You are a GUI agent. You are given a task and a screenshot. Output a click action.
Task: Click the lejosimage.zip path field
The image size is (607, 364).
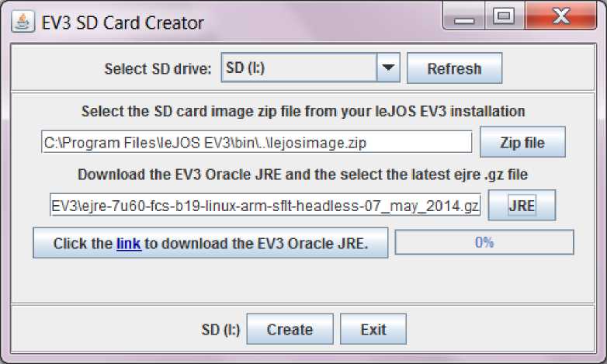257,142
